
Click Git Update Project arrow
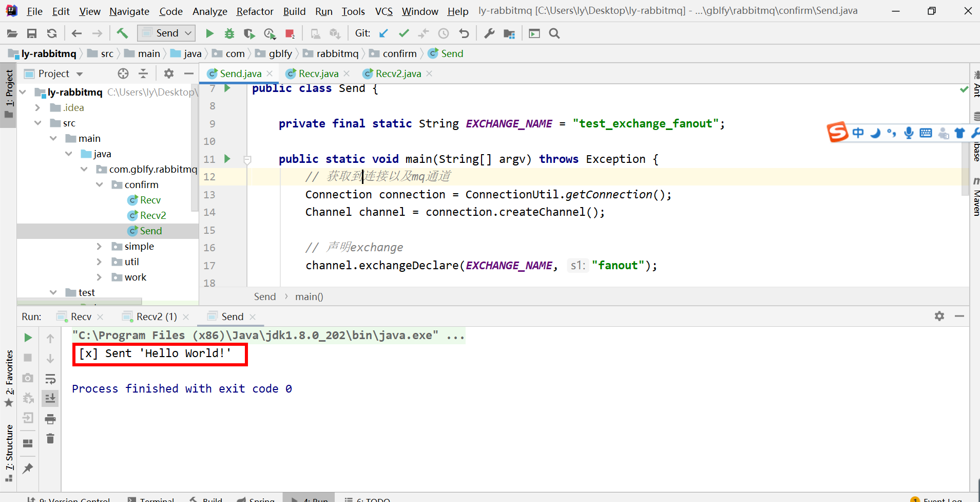tap(383, 33)
